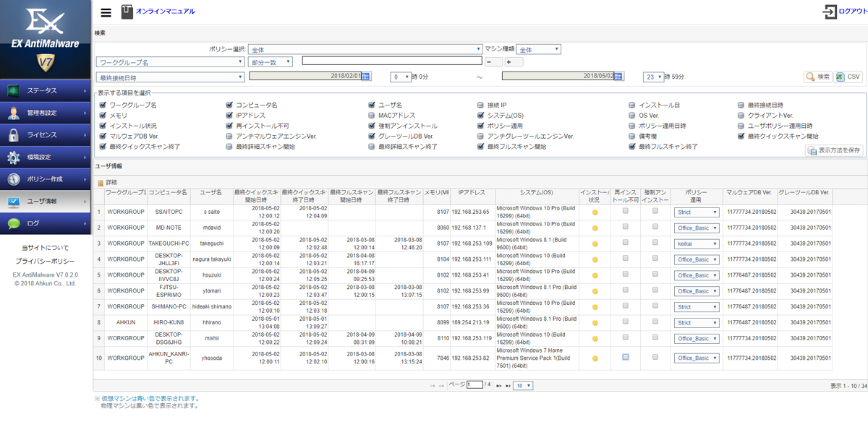Open the 部分一致 match type dropdown
This screenshot has height=427, width=868.
[x=271, y=63]
